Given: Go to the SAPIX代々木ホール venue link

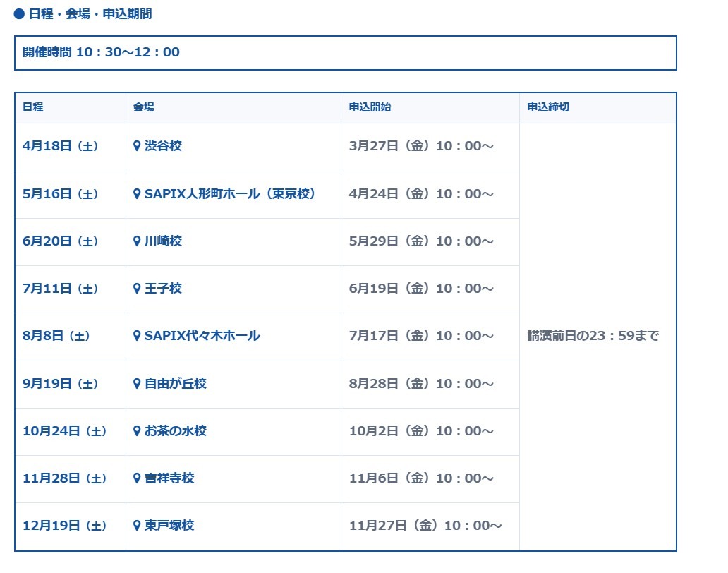Looking at the screenshot, I should tap(202, 336).
